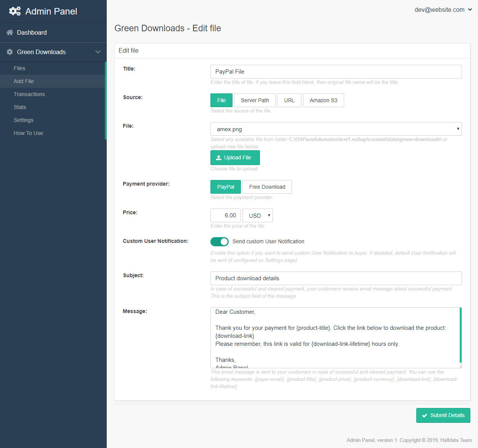Viewport: 478px width, 448px height.
Task: Open the Stats page
Action: [x=20, y=107]
